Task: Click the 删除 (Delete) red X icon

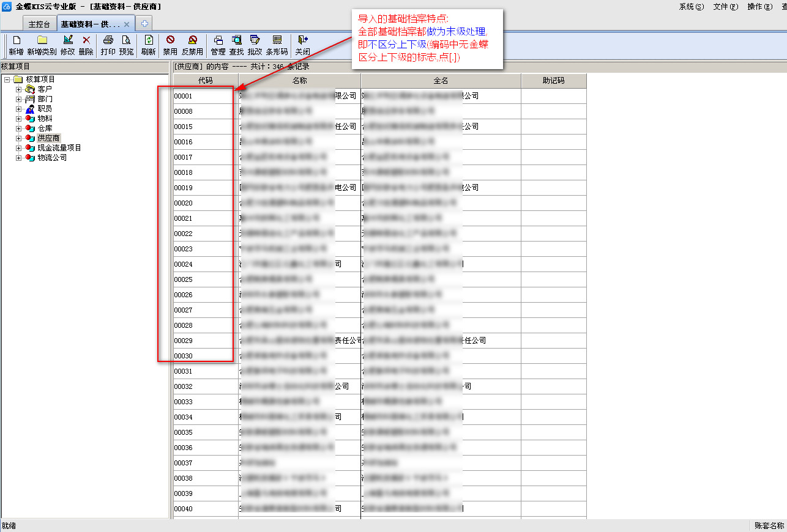Action: (86, 40)
